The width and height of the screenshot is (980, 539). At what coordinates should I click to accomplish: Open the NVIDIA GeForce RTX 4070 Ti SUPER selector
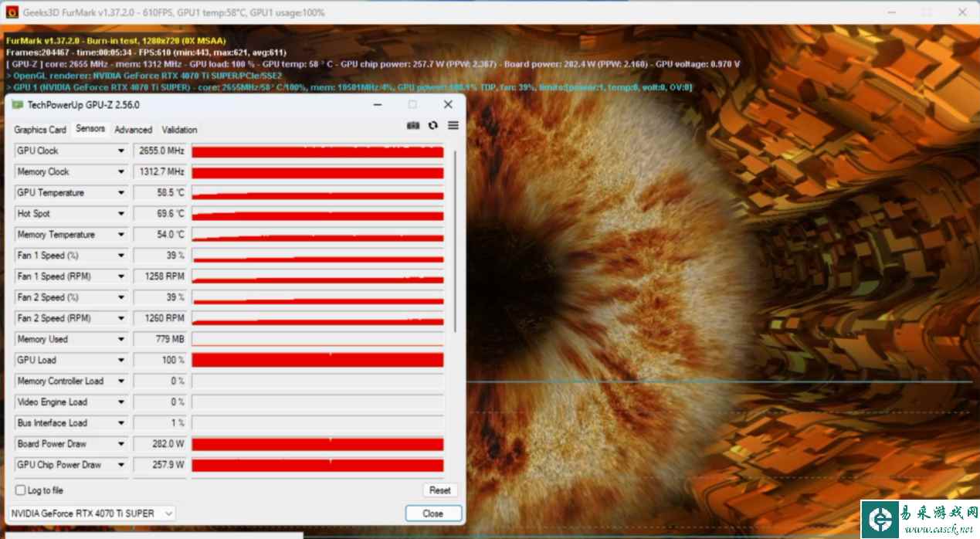92,514
